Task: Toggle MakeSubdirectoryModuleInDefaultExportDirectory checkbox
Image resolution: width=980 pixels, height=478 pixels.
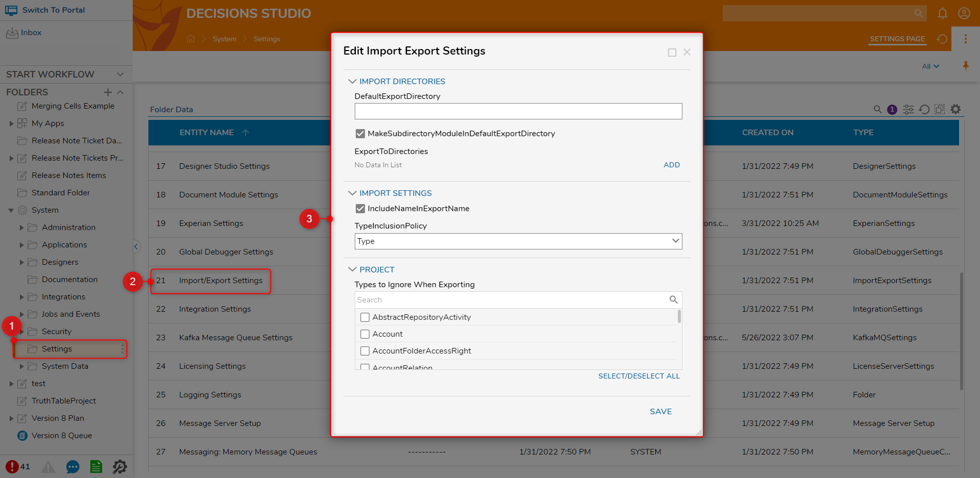Action: 360,134
